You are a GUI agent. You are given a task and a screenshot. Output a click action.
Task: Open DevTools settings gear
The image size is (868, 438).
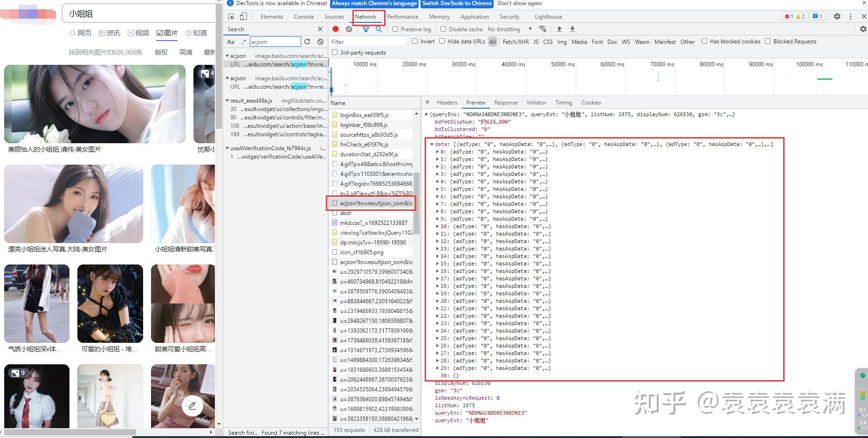pos(837,16)
